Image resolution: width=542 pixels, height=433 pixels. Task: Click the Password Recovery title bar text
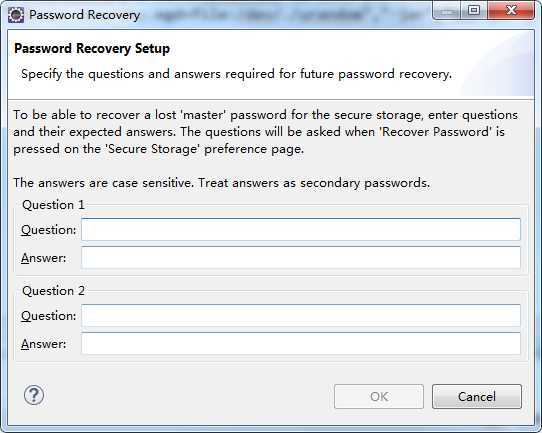(x=85, y=15)
